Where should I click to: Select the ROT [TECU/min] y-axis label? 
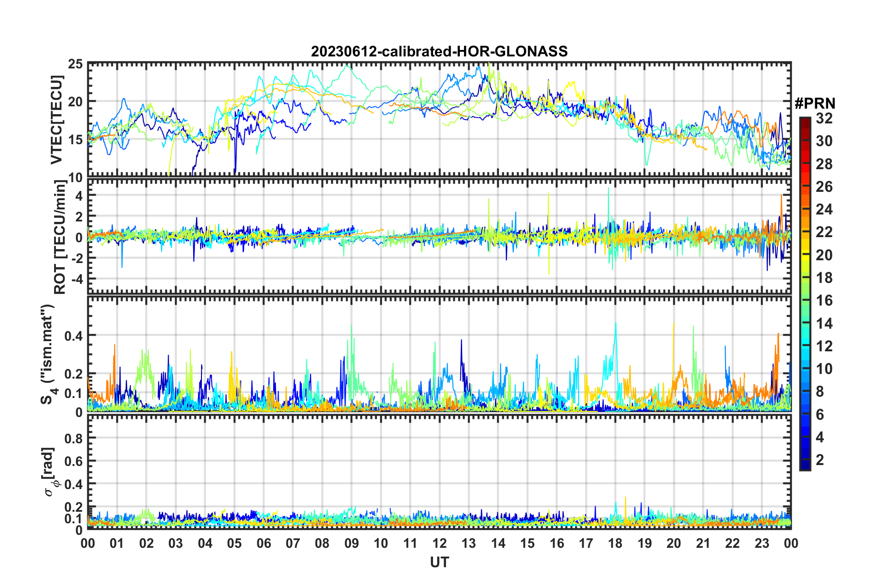60,237
